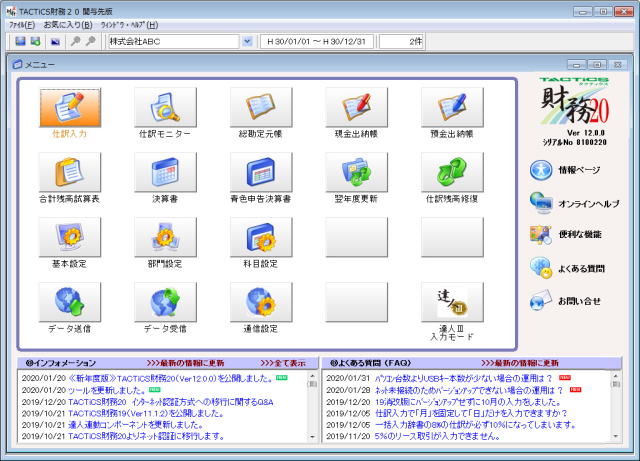Open the お気に入り(B) menu
Image resolution: width=640 pixels, height=461 pixels.
[68, 25]
